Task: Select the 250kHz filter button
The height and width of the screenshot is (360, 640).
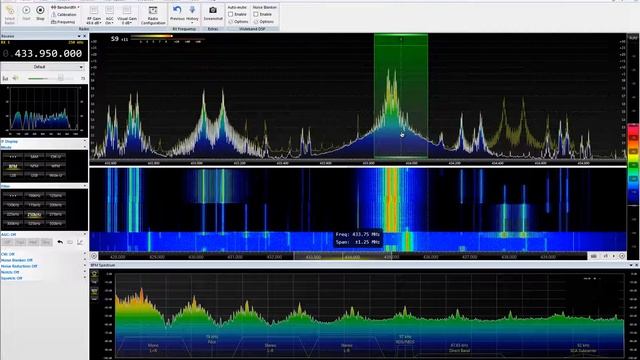Action: click(x=34, y=214)
